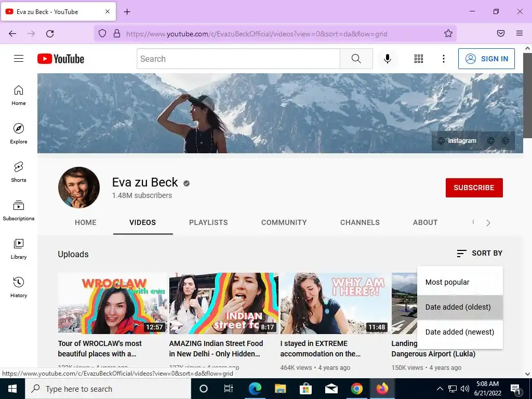This screenshot has width=532, height=399.
Task: Click the browser back arrow
Action: (x=12, y=34)
